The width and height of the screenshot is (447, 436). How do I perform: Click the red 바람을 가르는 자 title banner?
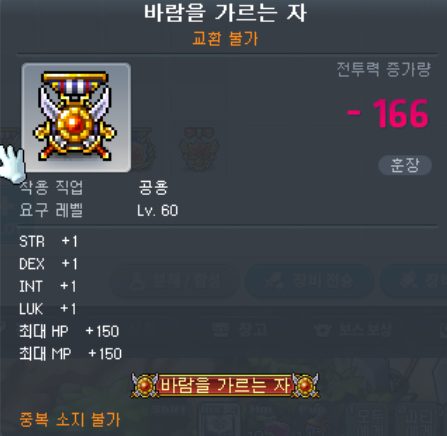point(225,385)
